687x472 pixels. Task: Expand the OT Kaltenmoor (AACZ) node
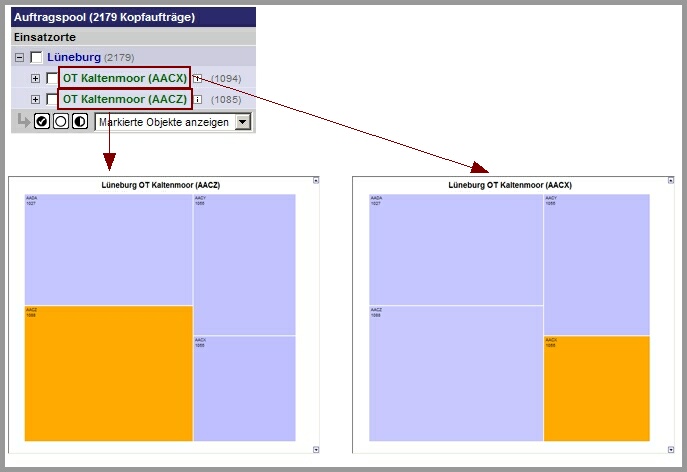click(35, 100)
